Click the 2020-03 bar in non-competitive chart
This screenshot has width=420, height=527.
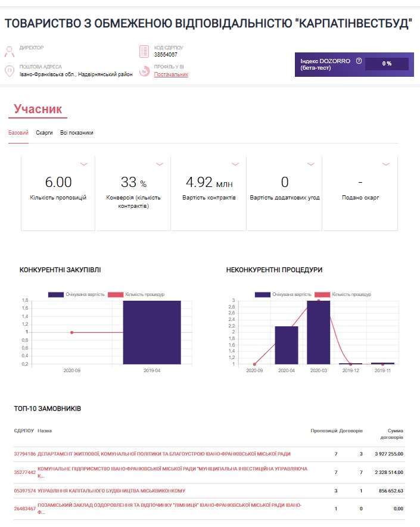tap(319, 332)
